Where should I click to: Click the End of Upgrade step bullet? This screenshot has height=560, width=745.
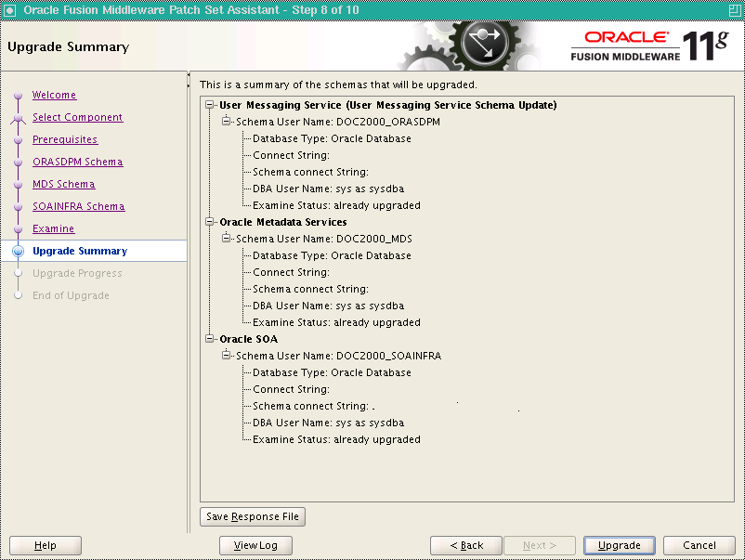[18, 296]
